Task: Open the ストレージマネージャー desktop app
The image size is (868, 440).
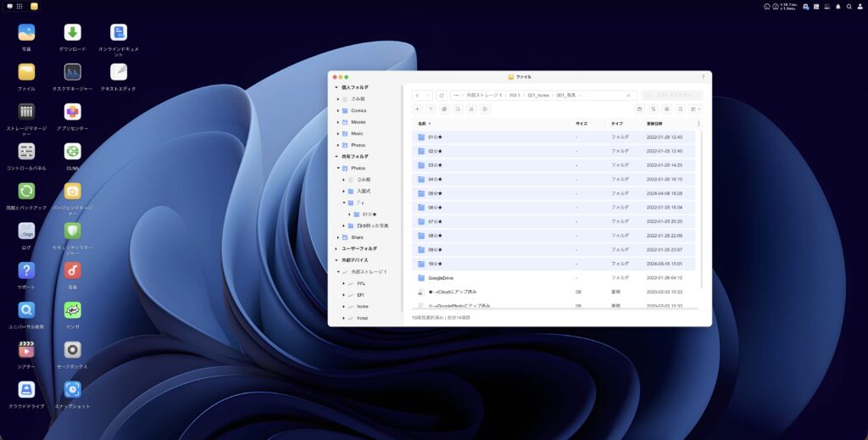Action: coord(26,112)
